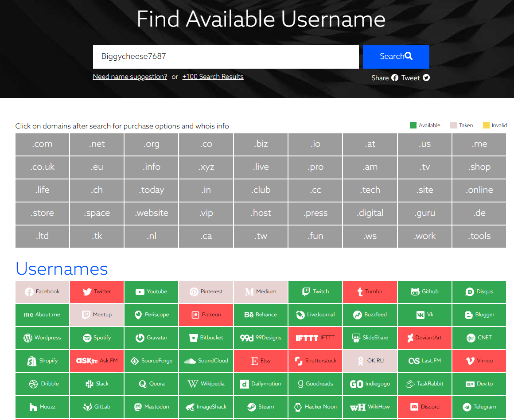Open the Disqus username tile

coord(479,292)
